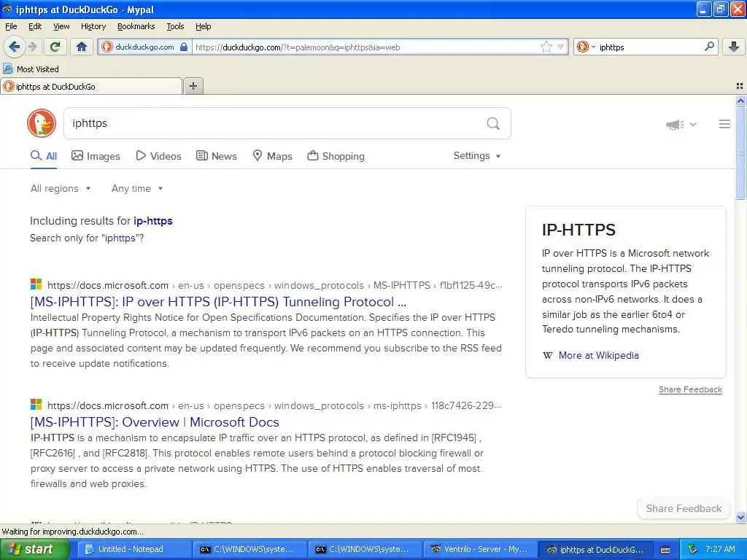Click the system tray network icon
The image size is (747, 560).
click(x=692, y=550)
